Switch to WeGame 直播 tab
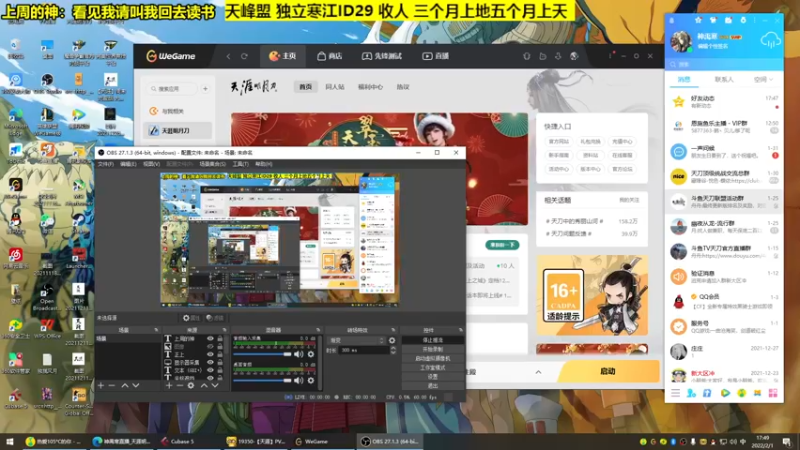The height and width of the screenshot is (450, 800). tap(435, 56)
